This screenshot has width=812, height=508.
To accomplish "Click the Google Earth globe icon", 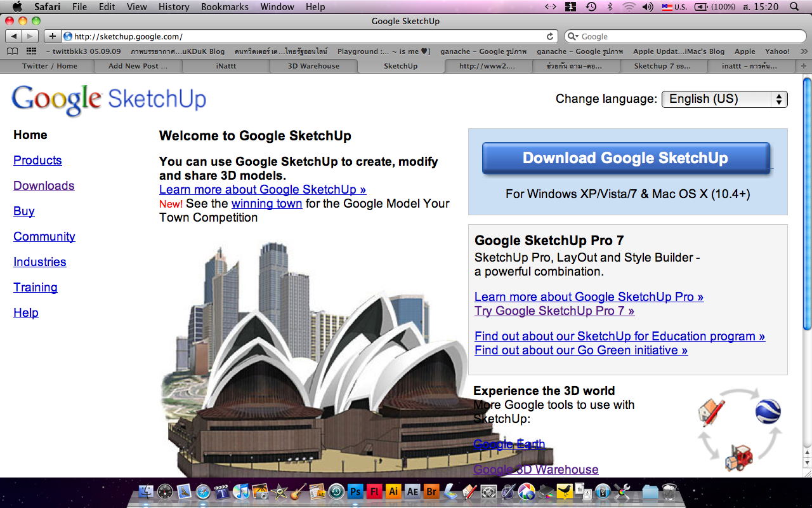I will point(768,411).
